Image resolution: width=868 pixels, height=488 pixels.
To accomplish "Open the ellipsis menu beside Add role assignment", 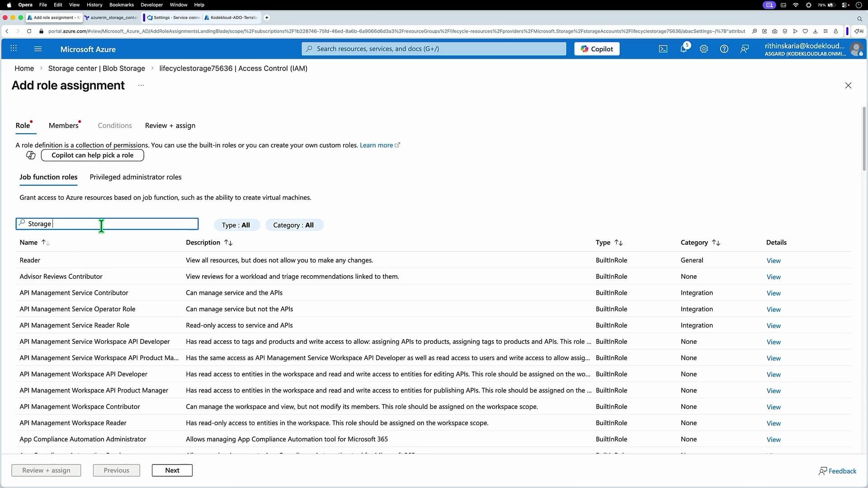I will (141, 85).
